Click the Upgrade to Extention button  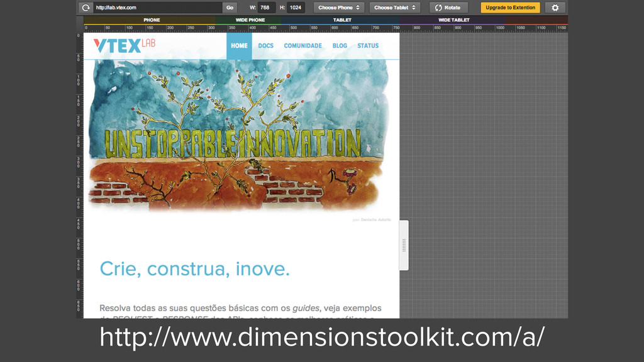coord(510,8)
